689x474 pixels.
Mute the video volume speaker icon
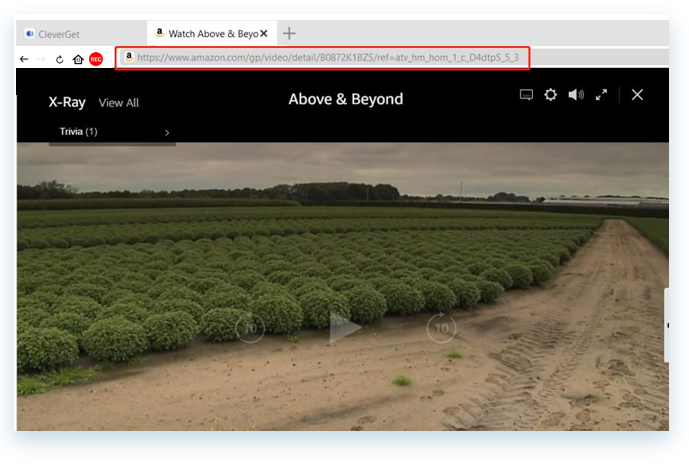click(x=576, y=94)
